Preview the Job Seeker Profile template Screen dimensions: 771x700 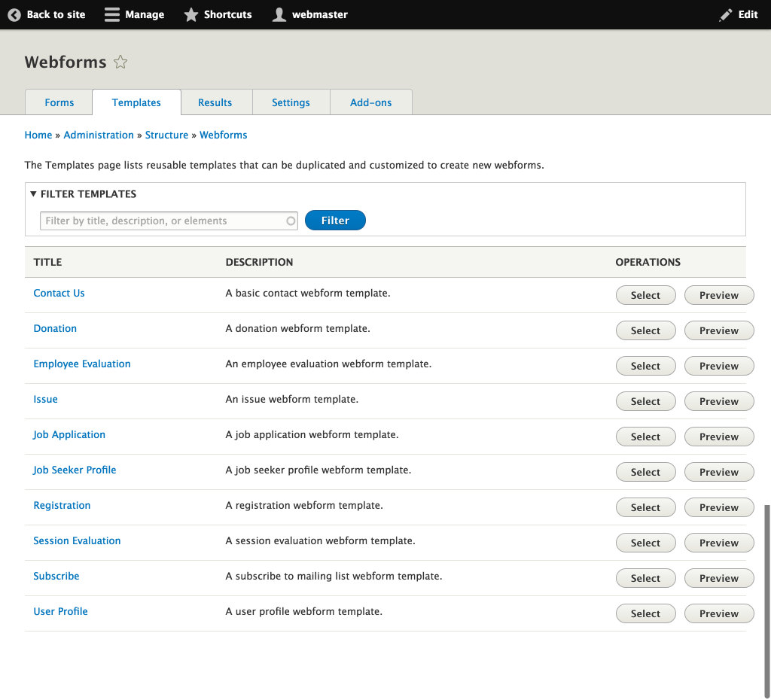[x=719, y=472]
